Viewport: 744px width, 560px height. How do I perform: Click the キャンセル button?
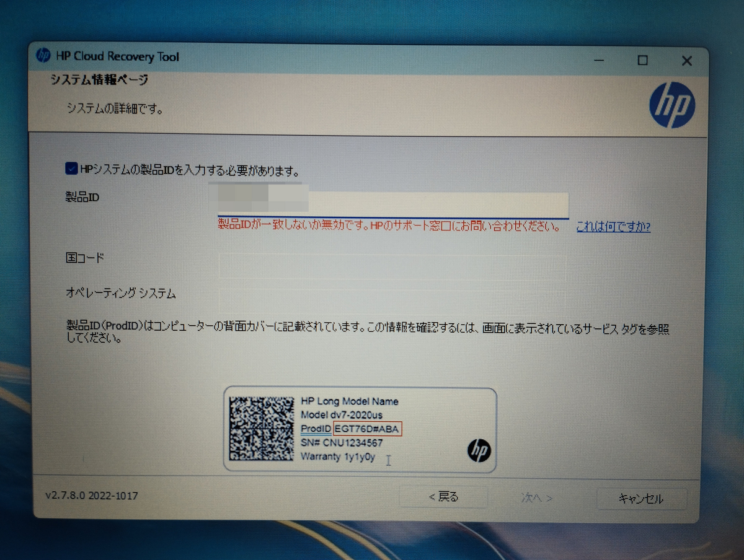tap(641, 499)
